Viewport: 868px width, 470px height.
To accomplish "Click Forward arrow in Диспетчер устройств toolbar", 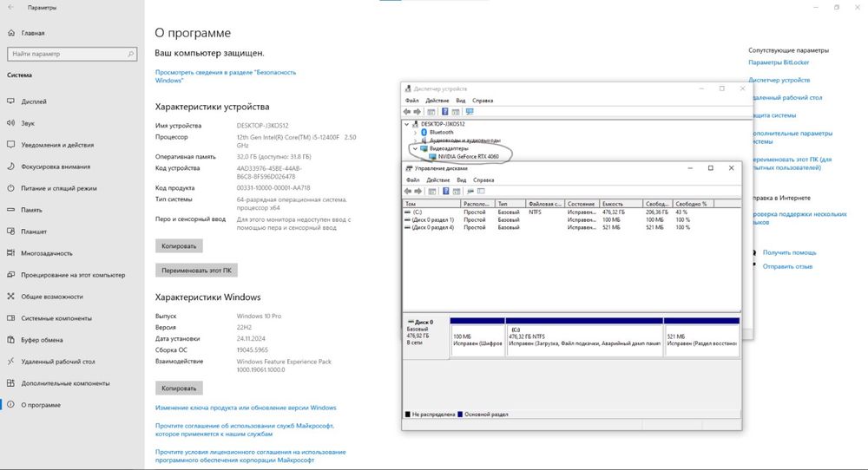I will pos(418,112).
